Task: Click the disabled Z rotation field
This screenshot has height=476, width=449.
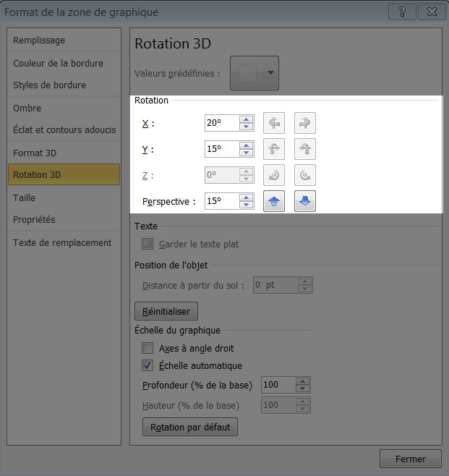Action: (222, 175)
